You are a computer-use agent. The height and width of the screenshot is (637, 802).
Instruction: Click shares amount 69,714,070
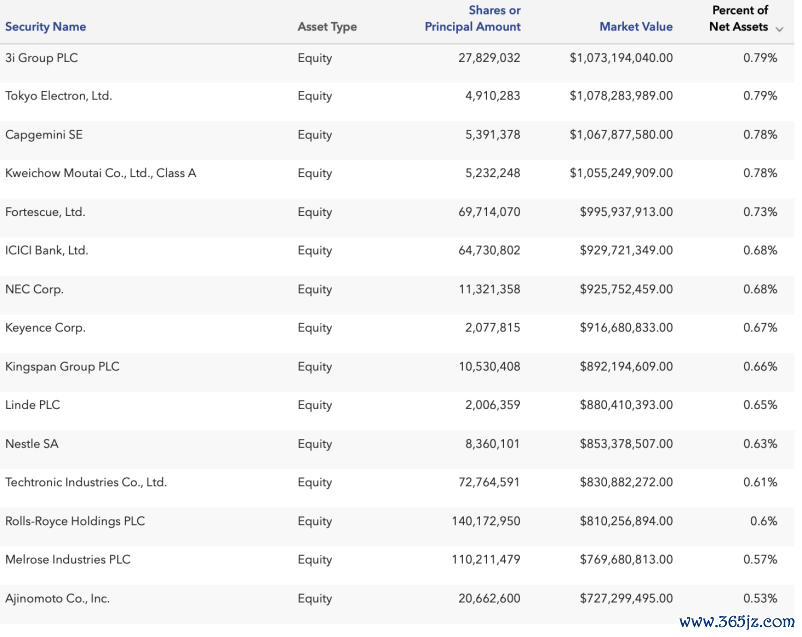click(489, 212)
